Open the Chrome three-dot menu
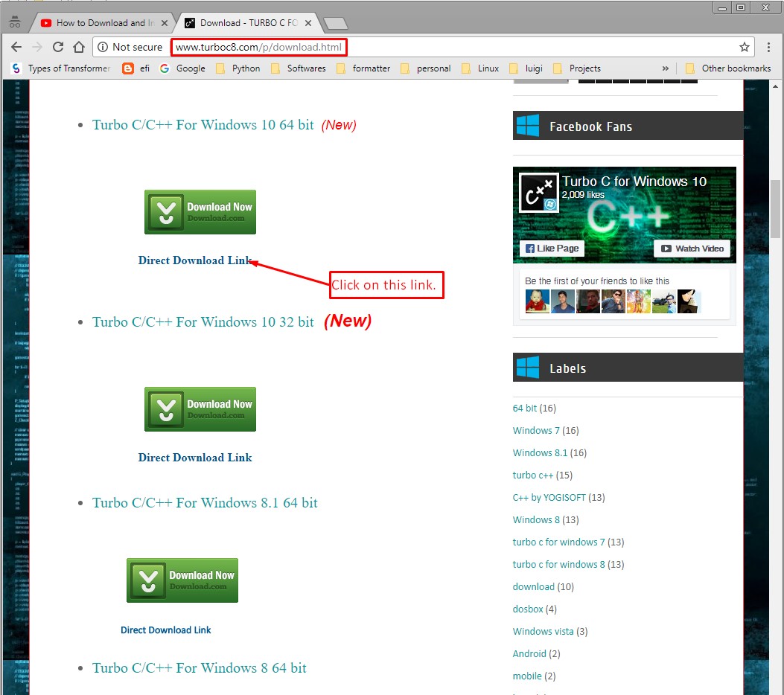Image resolution: width=784 pixels, height=695 pixels. click(768, 47)
